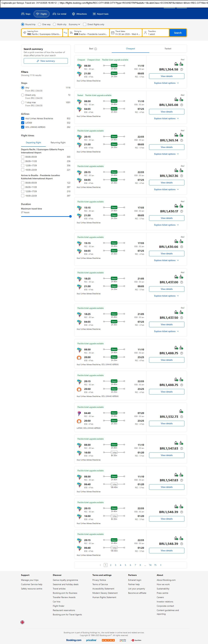Click the Leaving from Recife input field

click(x=42, y=33)
